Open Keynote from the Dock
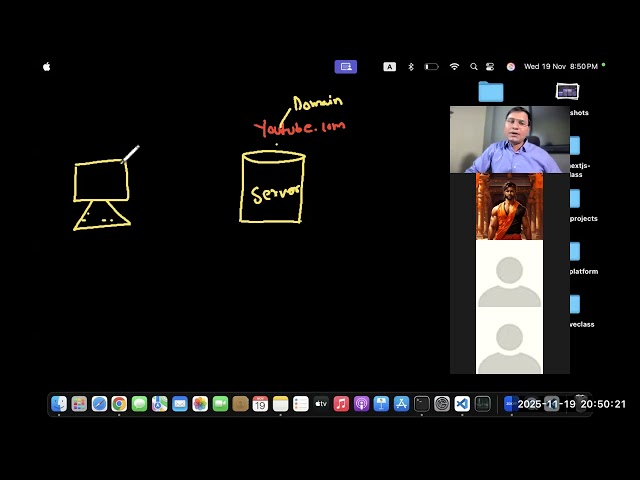640x480 pixels. point(381,404)
